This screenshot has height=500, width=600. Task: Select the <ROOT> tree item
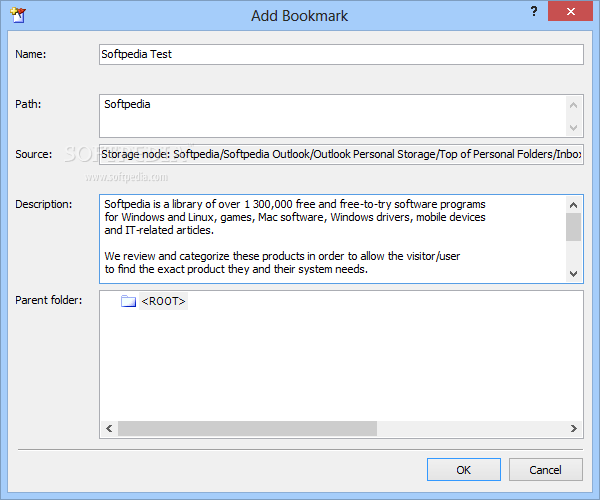point(163,301)
